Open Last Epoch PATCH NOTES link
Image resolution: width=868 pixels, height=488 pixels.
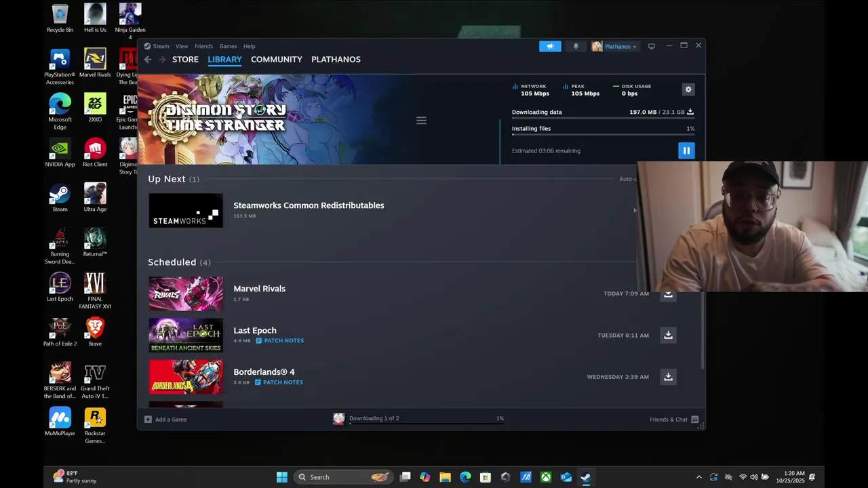280,341
